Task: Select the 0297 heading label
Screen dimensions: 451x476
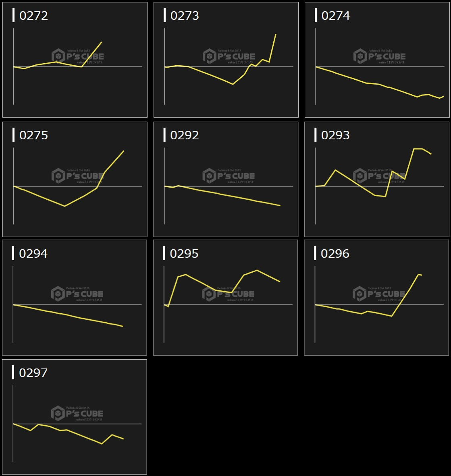Action: 33,373
